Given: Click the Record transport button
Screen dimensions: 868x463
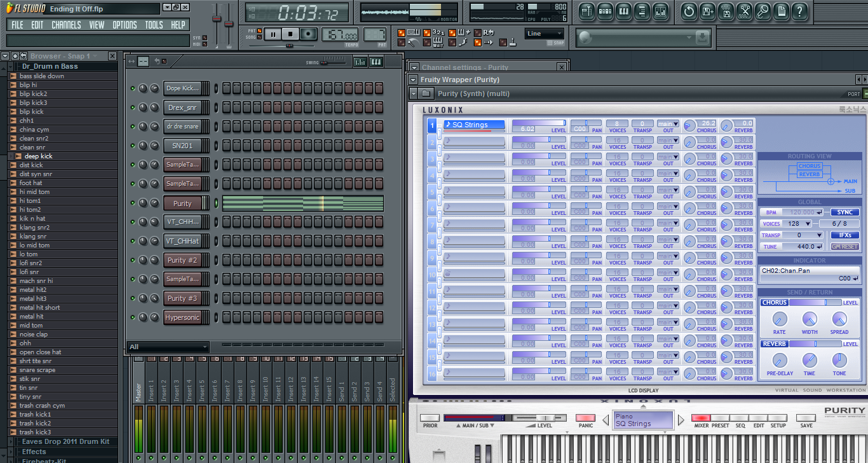Looking at the screenshot, I should (x=309, y=34).
